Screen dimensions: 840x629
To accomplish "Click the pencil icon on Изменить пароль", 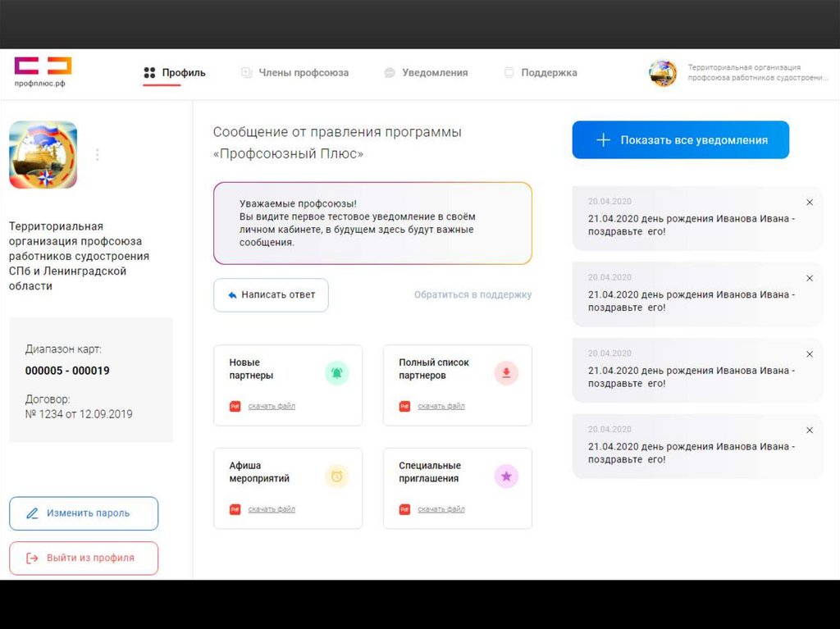I will pyautogui.click(x=32, y=513).
